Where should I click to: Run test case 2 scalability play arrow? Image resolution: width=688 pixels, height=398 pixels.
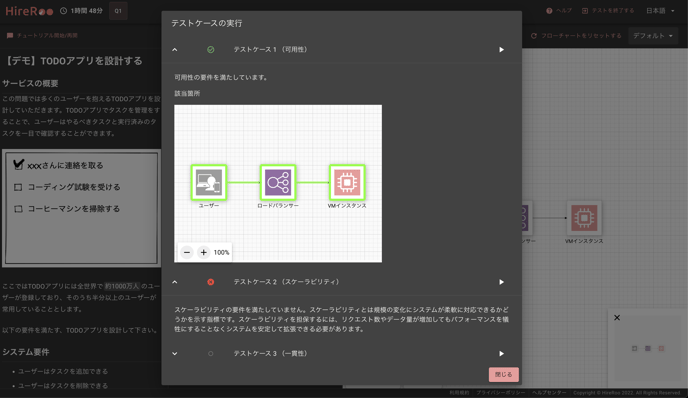(x=501, y=282)
